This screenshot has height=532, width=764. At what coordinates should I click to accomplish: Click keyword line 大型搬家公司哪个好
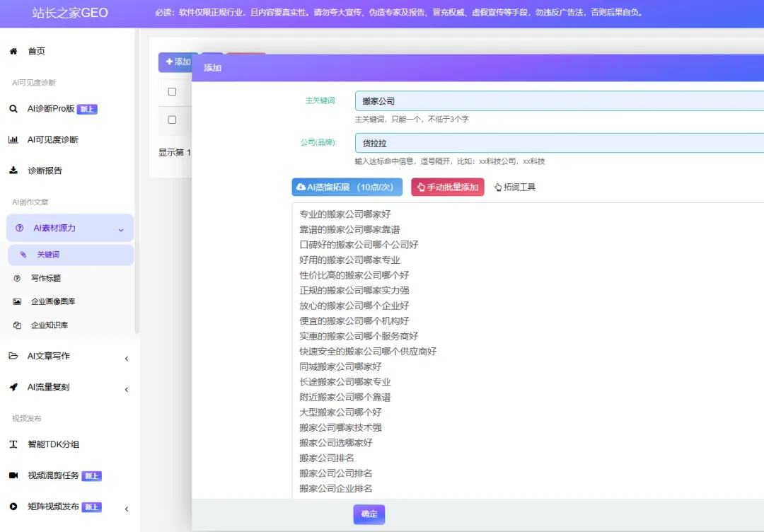click(x=340, y=412)
